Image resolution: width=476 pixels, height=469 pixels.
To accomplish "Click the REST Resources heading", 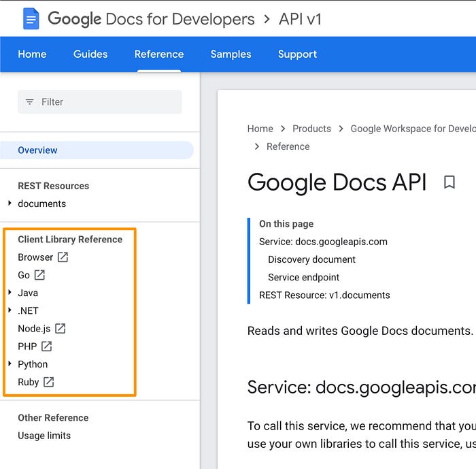I will 54,186.
